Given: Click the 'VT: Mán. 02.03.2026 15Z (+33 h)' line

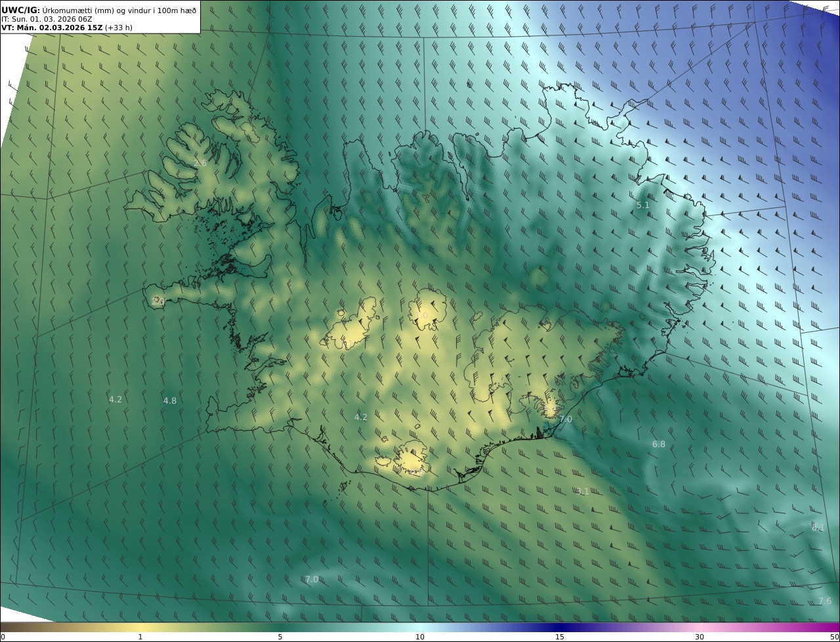Looking at the screenshot, I should (67, 28).
